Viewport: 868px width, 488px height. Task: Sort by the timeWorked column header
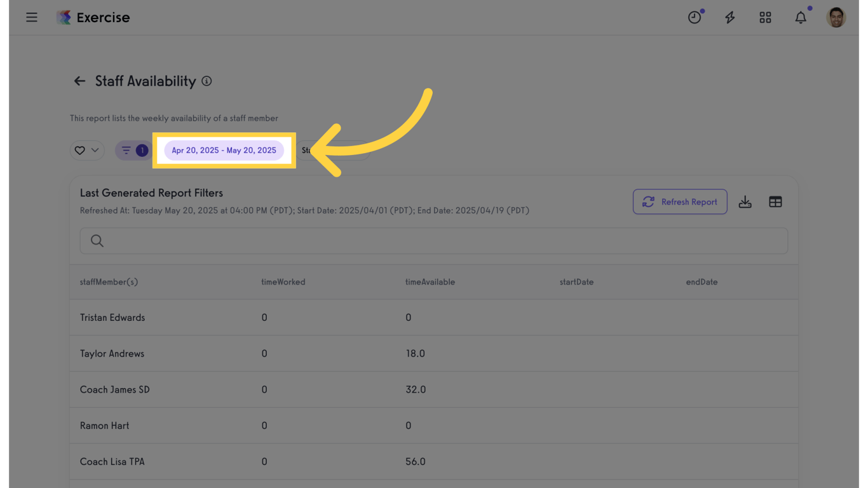coord(283,282)
